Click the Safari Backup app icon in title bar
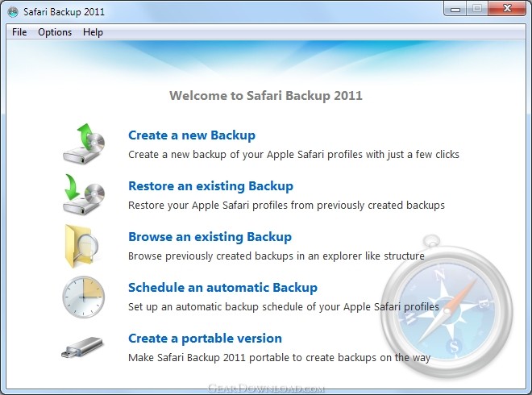This screenshot has height=395, width=532. (13, 12)
